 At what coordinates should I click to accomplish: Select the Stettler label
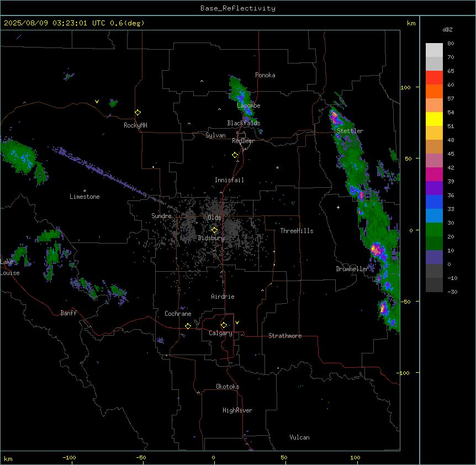(x=350, y=131)
